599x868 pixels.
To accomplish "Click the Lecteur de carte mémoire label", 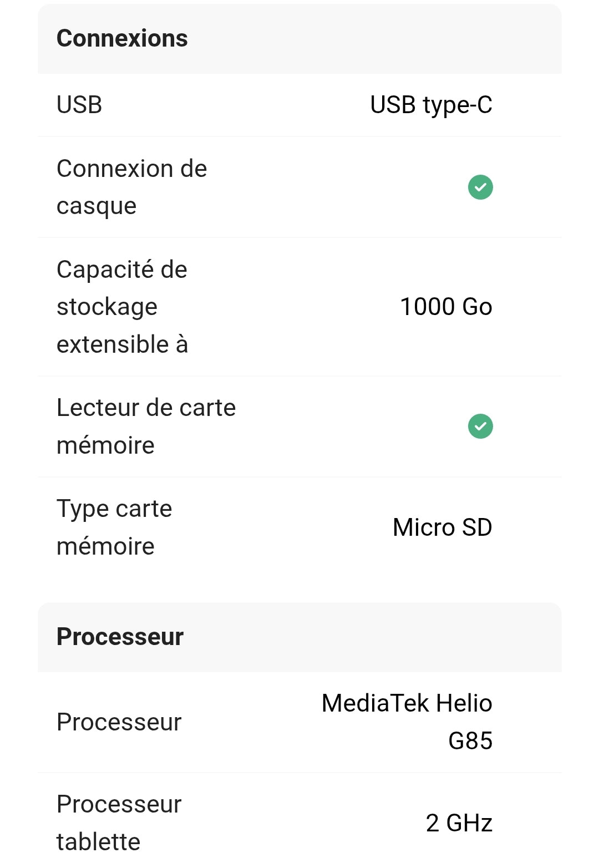I will [146, 427].
